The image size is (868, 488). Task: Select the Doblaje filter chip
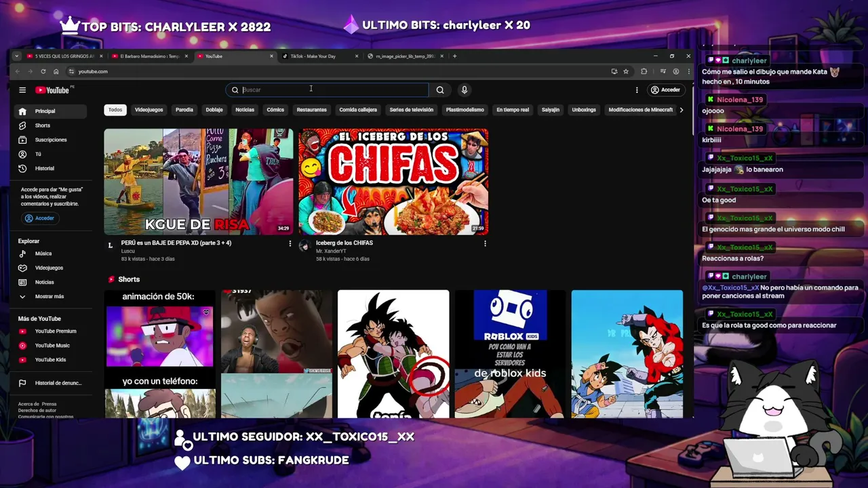click(214, 110)
